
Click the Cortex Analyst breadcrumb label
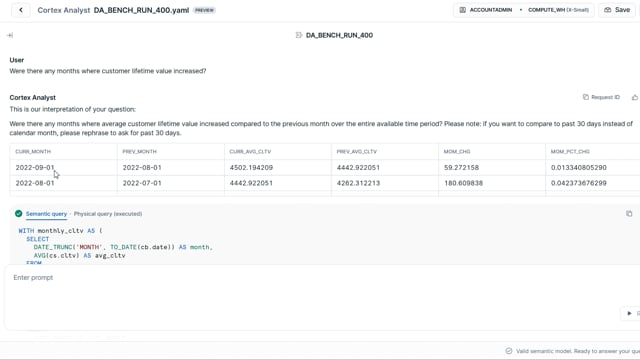coord(64,10)
